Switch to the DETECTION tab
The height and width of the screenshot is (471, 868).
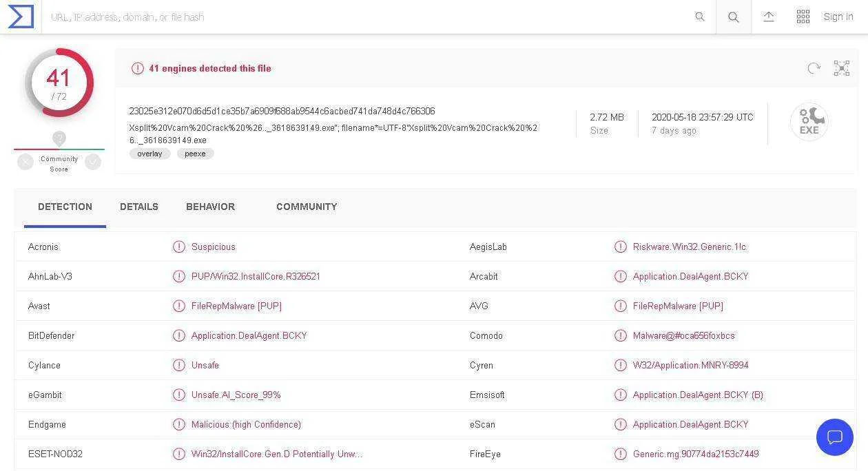[x=65, y=207]
